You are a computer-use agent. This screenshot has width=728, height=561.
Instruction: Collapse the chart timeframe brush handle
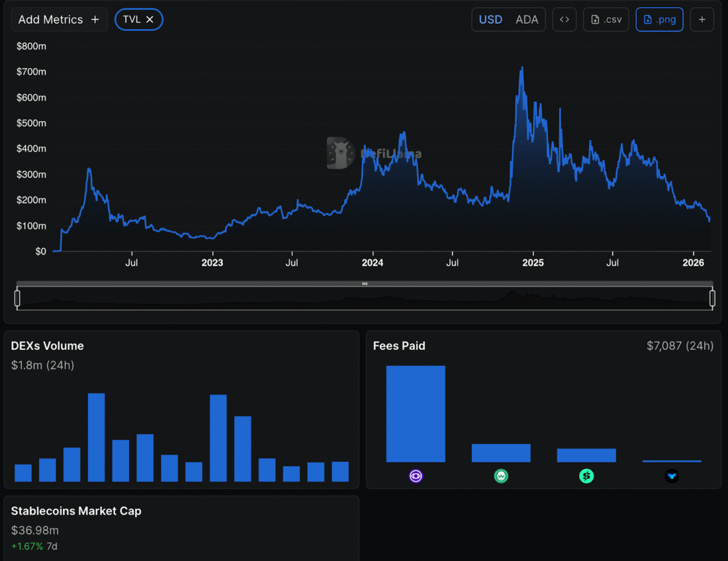coord(364,284)
